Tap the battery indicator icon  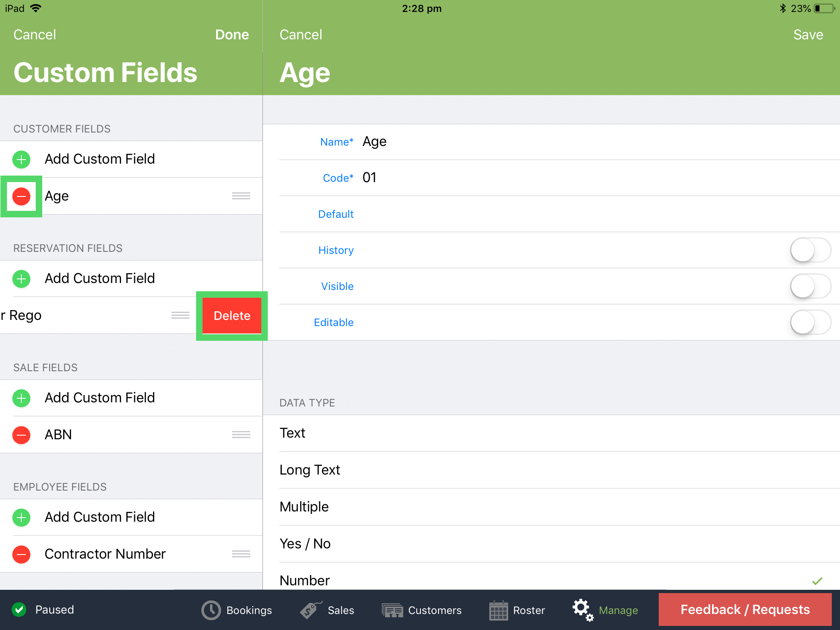(824, 8)
